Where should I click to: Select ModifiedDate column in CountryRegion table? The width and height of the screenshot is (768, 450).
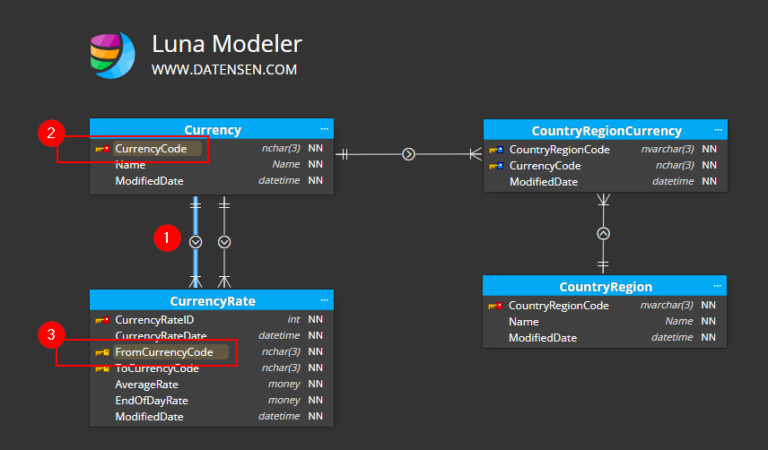tap(604, 338)
